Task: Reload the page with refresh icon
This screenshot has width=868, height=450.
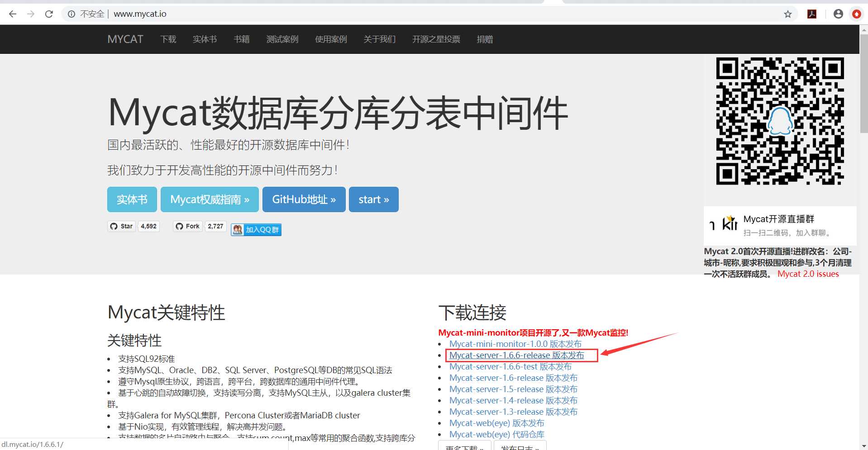Action: click(x=49, y=14)
